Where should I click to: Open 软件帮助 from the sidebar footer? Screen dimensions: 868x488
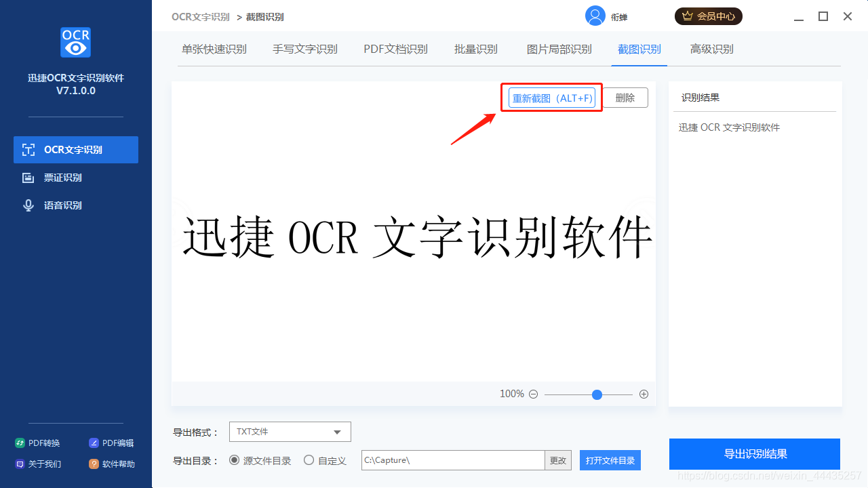[x=111, y=464]
